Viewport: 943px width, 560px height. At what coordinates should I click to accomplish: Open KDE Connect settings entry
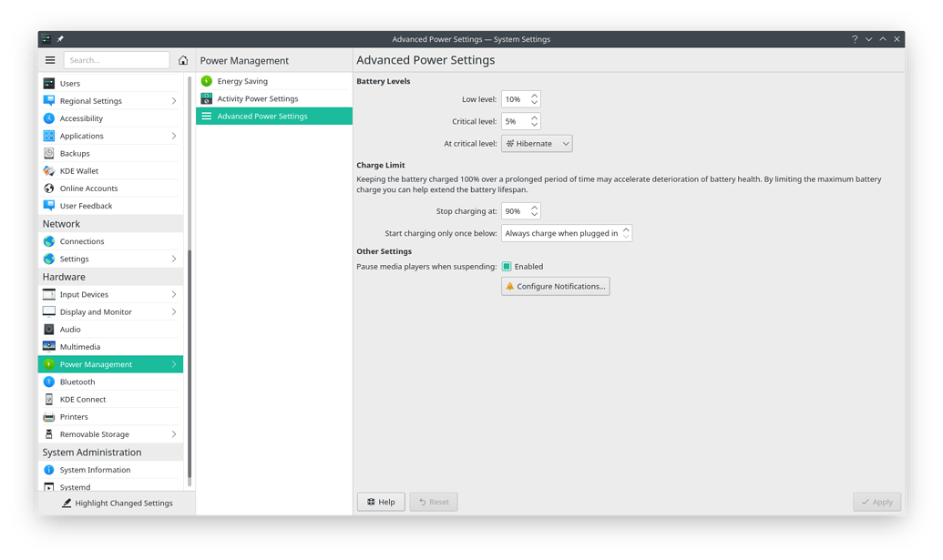tap(110, 399)
